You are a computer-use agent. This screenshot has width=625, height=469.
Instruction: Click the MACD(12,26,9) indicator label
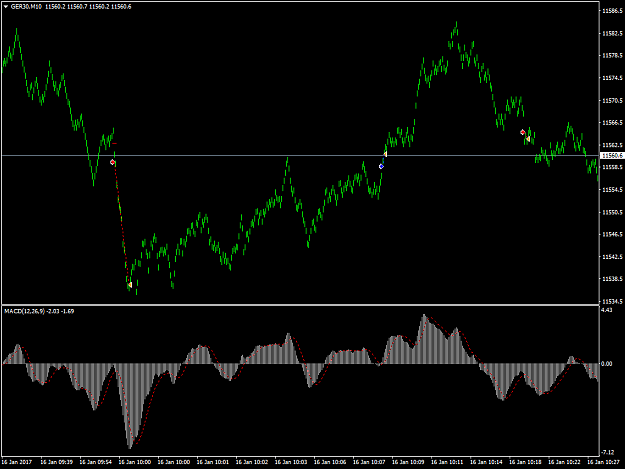point(39,311)
